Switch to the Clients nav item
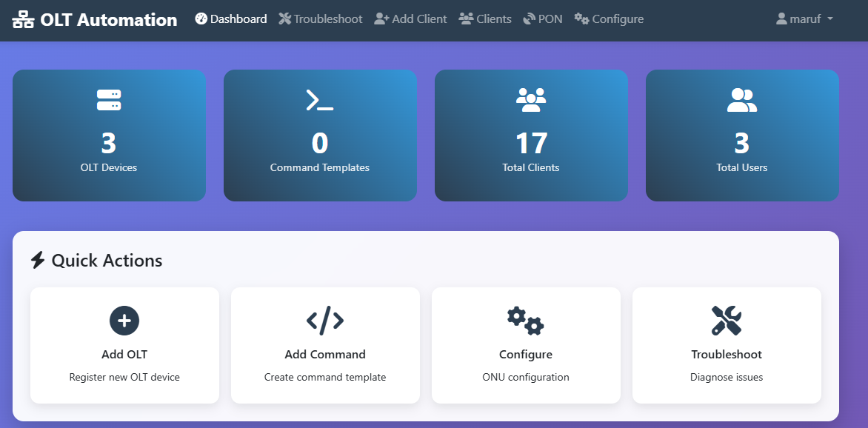Image resolution: width=868 pixels, height=428 pixels. click(x=485, y=19)
